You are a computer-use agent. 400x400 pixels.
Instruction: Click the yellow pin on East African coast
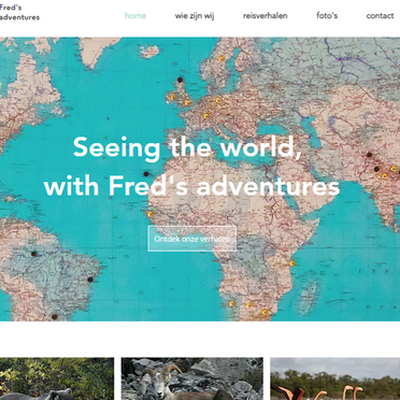(292, 263)
